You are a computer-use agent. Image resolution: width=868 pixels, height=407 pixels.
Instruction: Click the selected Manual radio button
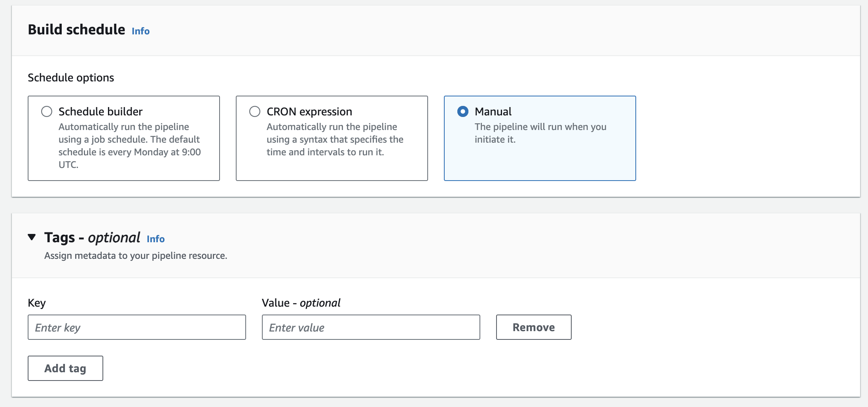(462, 111)
